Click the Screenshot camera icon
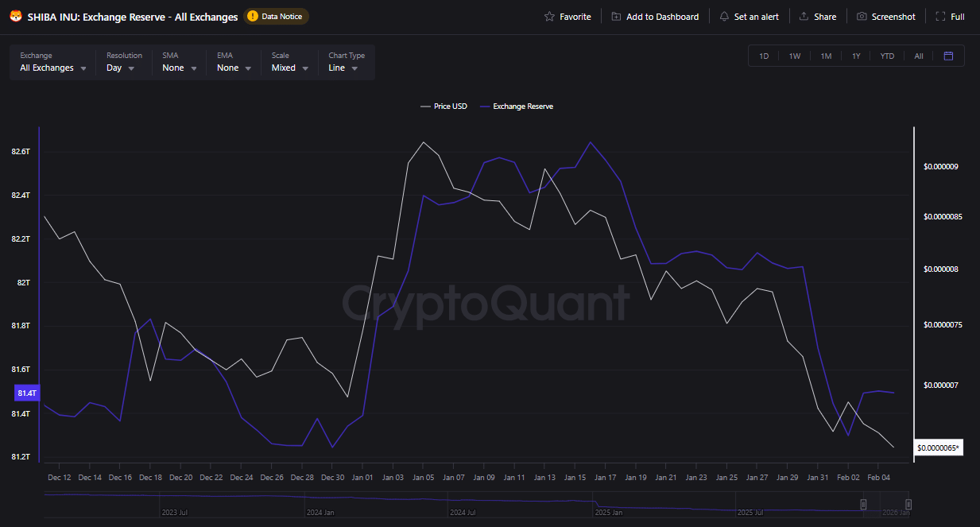980x527 pixels. click(860, 16)
